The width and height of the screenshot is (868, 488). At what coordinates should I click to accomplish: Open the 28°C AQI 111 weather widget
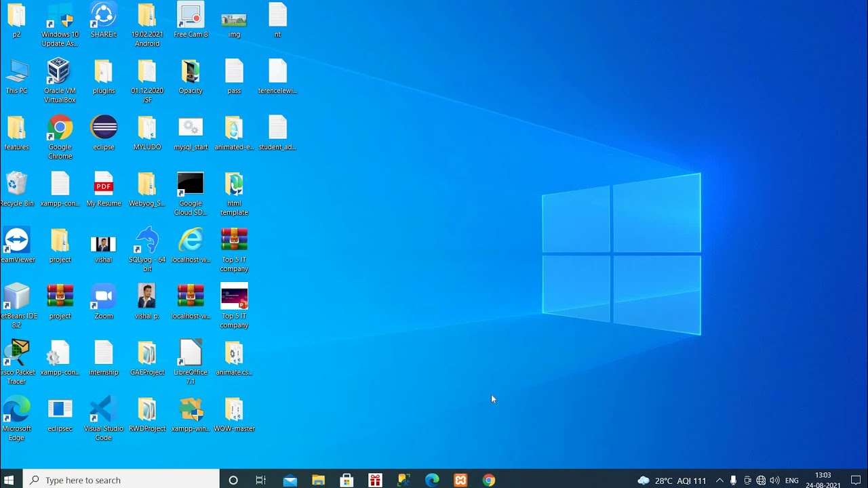[x=671, y=480]
